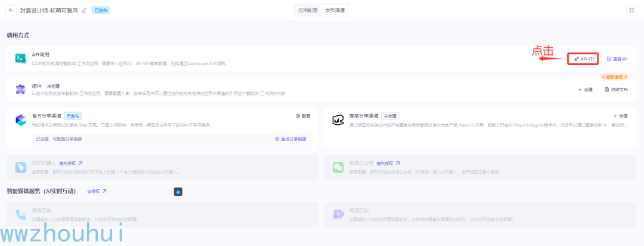Screen dimensions: 644x246
Task: Click the 最新推荐 orange badge
Action: click(614, 77)
